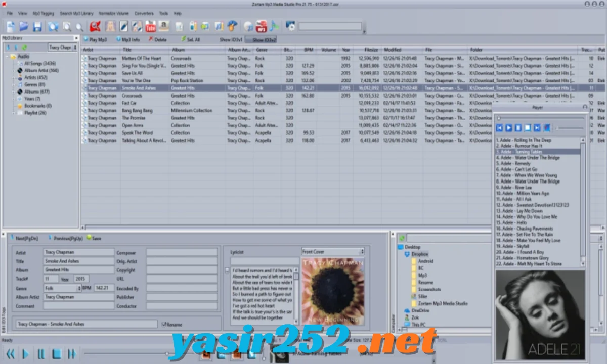The image size is (607, 364).
Task: Open the Search Mp3 Library menu
Action: tap(76, 13)
